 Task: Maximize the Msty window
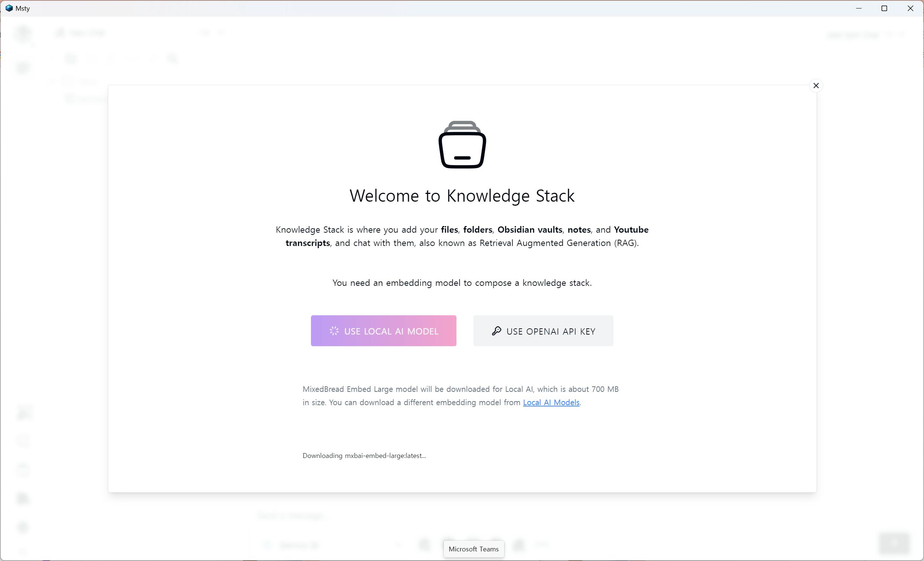pyautogui.click(x=884, y=8)
